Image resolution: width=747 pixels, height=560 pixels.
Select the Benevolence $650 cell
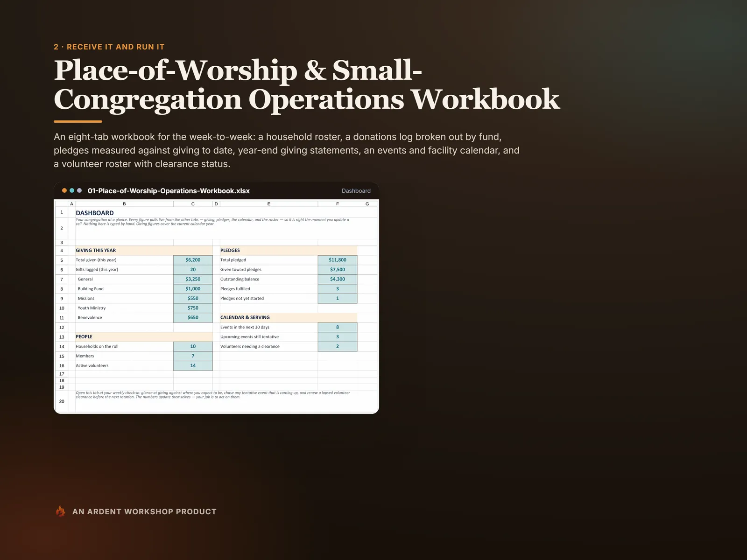coord(193,317)
